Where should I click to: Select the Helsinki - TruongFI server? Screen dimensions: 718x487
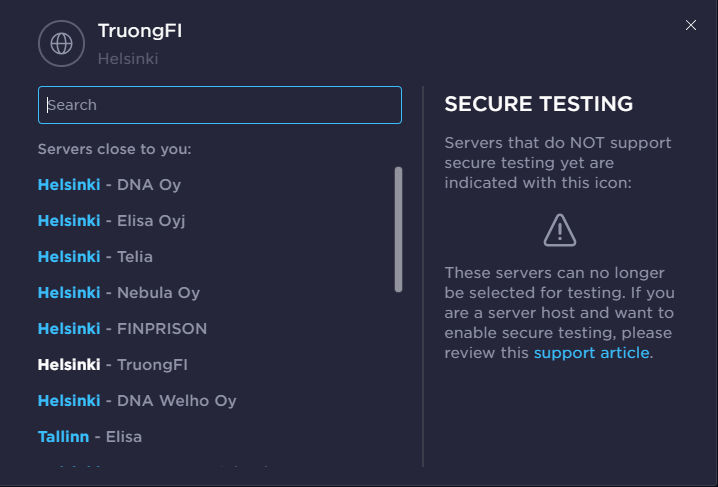(112, 365)
